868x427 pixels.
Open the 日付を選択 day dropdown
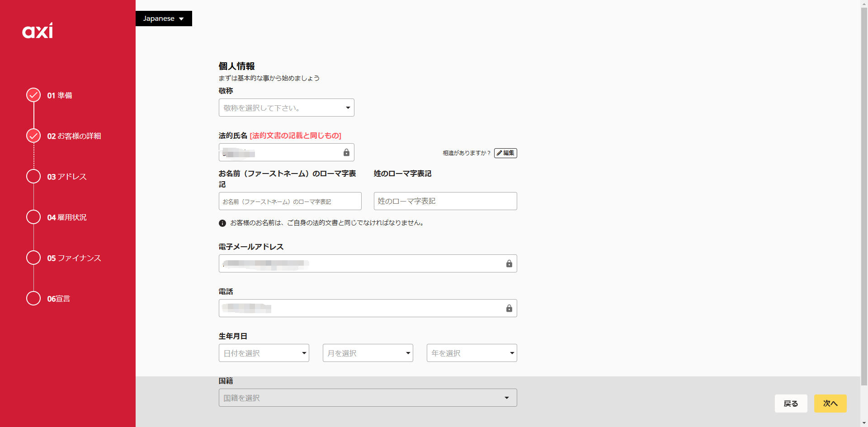[x=264, y=353]
